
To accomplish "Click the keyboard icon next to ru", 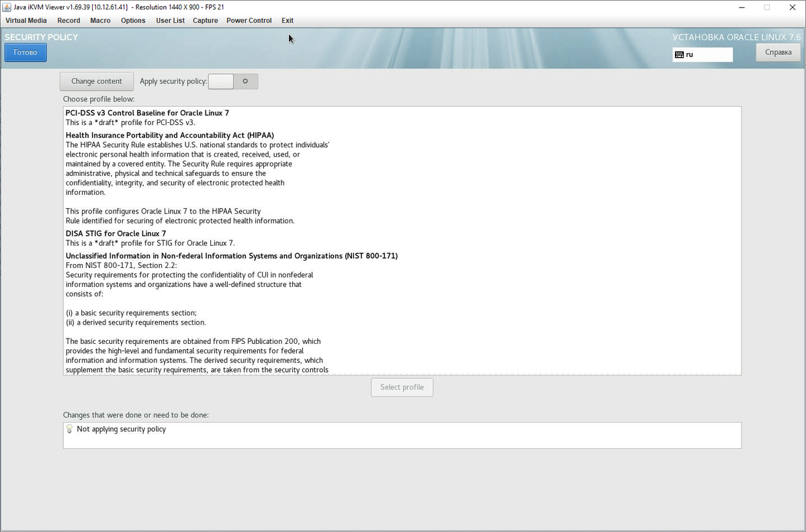I will pyautogui.click(x=680, y=54).
